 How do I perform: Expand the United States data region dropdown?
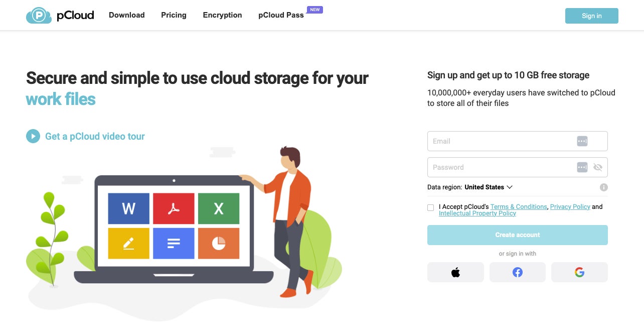point(488,187)
